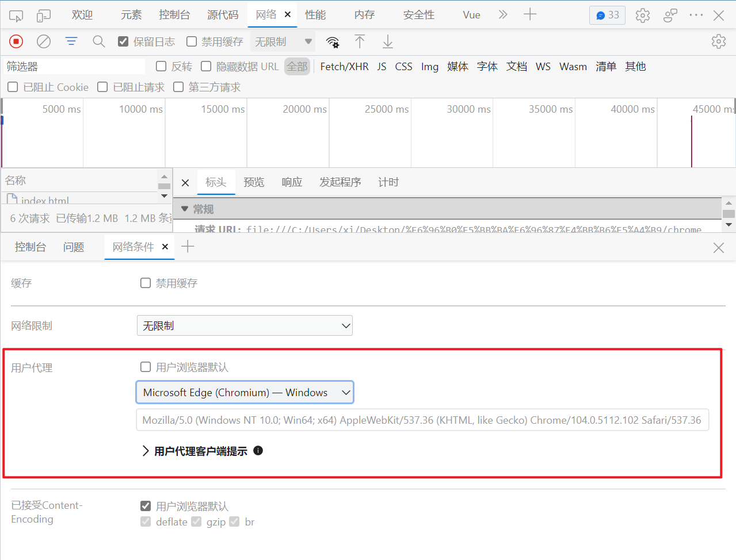Filter requests by Fetch/XHR
The height and width of the screenshot is (560, 736).
coord(344,67)
